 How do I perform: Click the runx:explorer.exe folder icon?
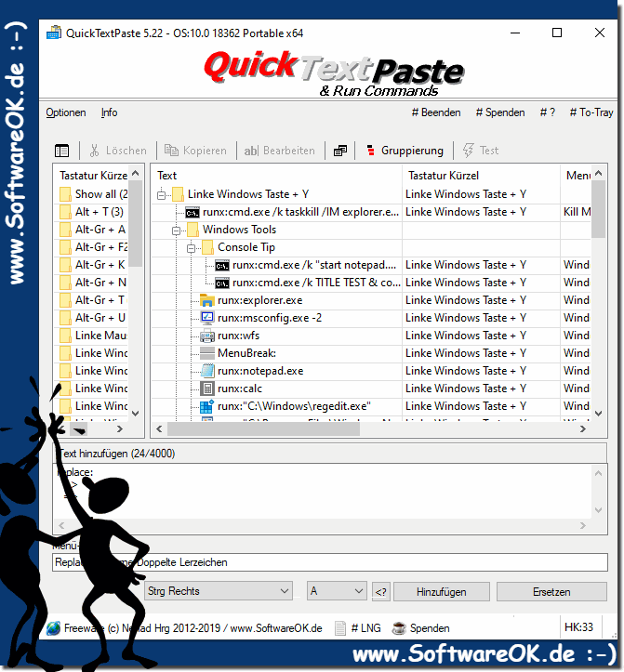coord(207,300)
